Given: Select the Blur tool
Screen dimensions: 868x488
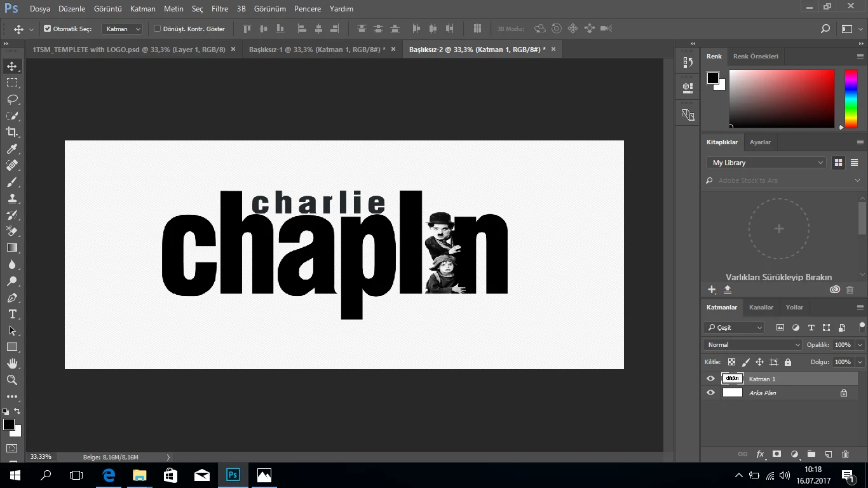Looking at the screenshot, I should pyautogui.click(x=11, y=264).
